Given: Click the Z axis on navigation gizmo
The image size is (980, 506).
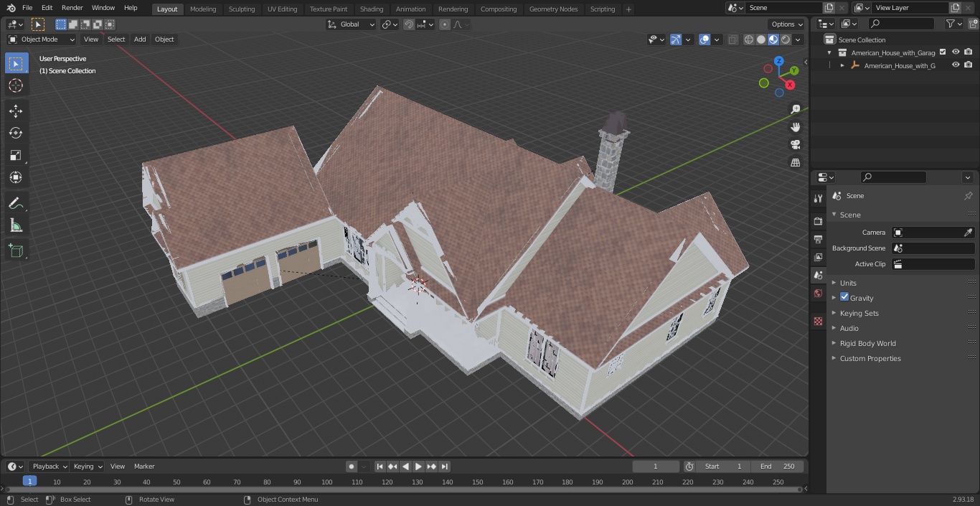Looking at the screenshot, I should coord(779,61).
